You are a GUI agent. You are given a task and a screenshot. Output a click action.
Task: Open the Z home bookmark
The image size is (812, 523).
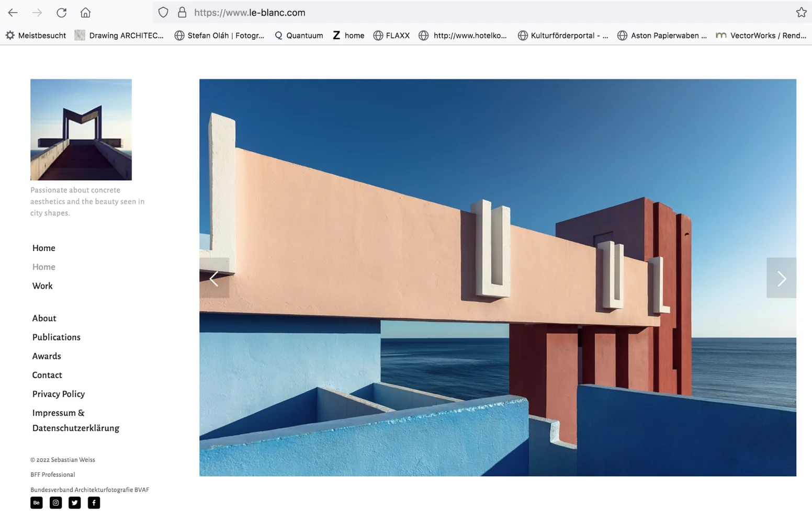tap(348, 36)
